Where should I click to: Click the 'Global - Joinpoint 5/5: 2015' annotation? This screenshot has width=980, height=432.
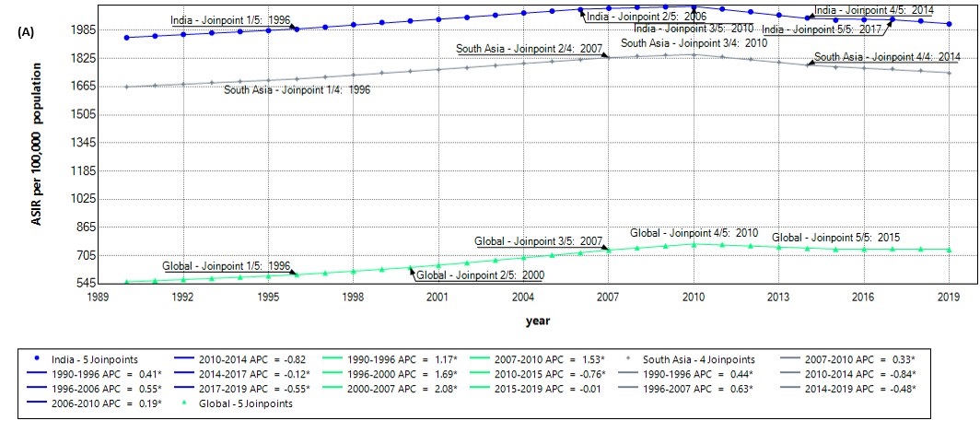click(x=835, y=238)
